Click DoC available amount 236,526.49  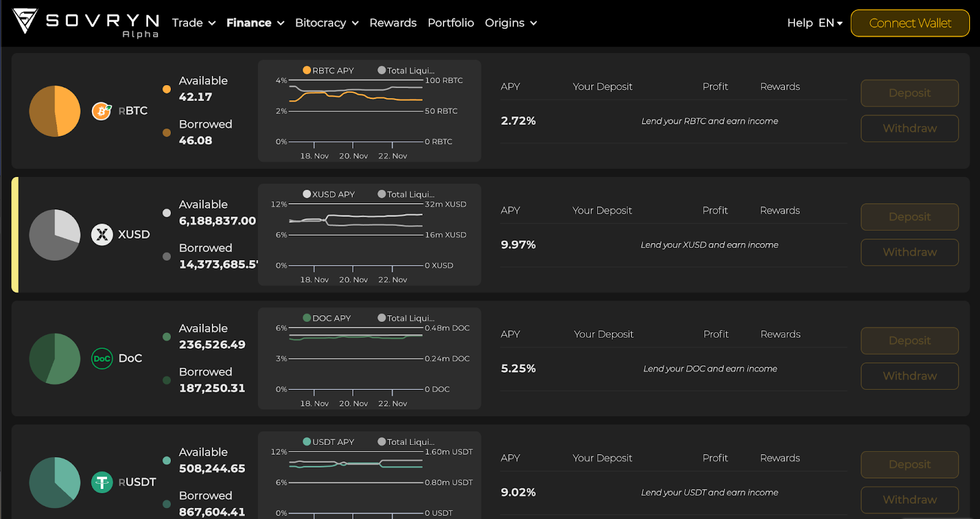212,345
